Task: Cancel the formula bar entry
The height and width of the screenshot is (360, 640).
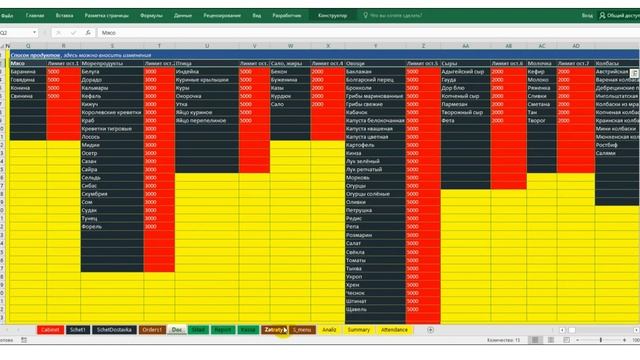Action: click(58, 33)
